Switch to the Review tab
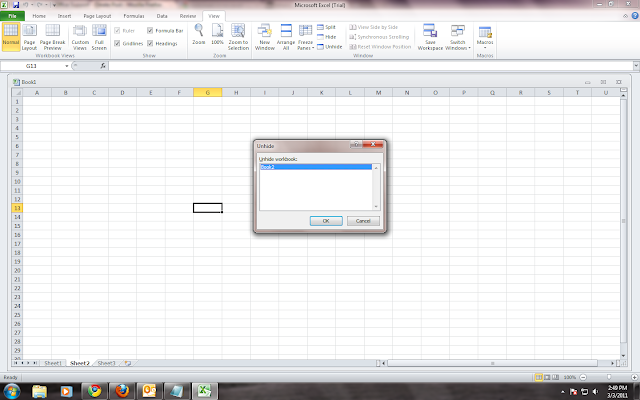640x400 pixels. [188, 16]
